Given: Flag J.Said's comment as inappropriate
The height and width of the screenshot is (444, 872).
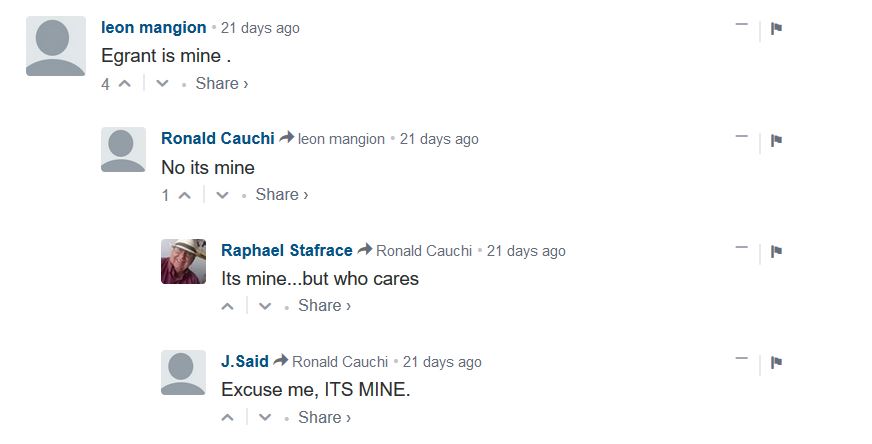Looking at the screenshot, I should point(776,362).
